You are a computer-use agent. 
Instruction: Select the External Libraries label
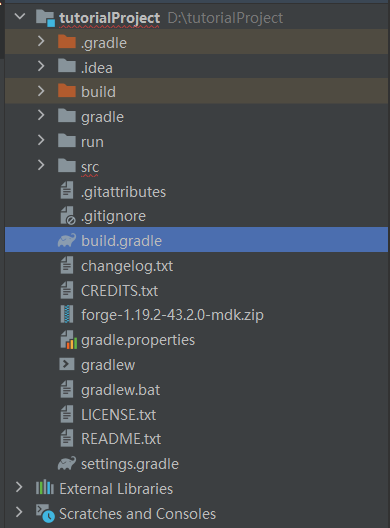click(116, 489)
